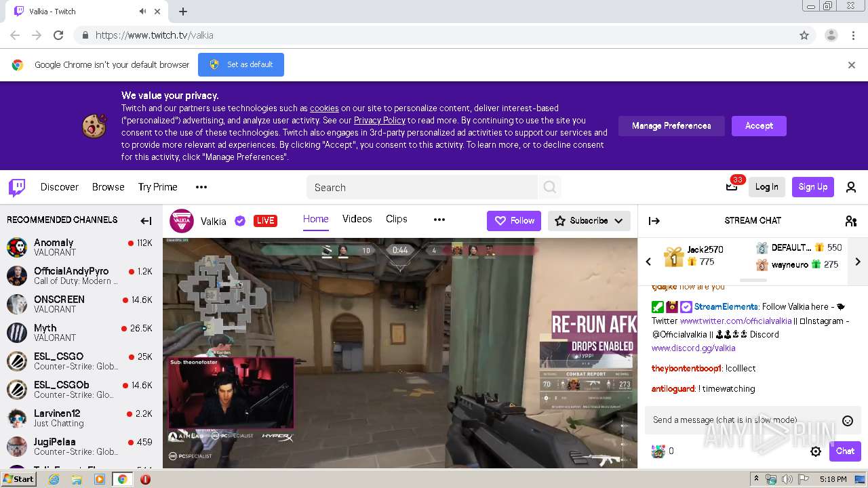Open Valkia twitter link in chat

pyautogui.click(x=736, y=321)
